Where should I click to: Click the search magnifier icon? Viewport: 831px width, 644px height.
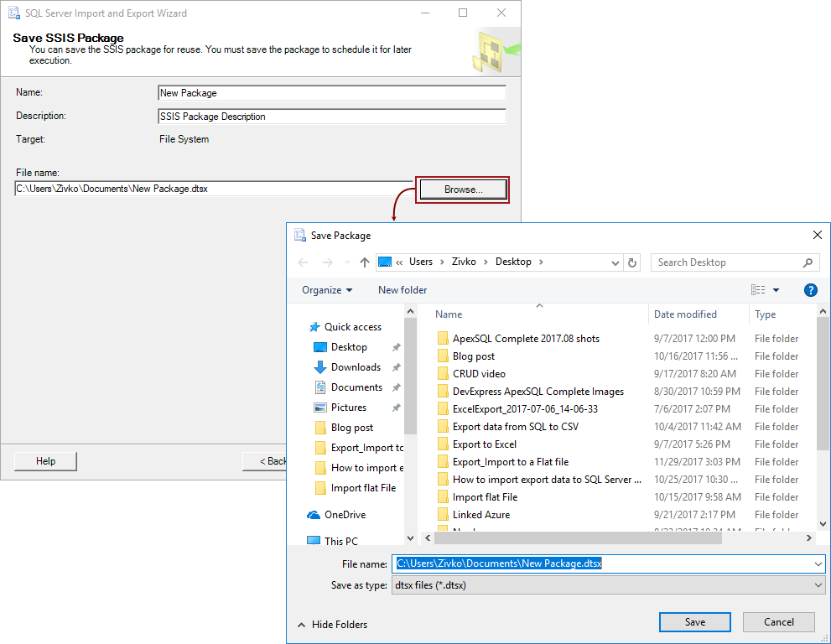808,262
